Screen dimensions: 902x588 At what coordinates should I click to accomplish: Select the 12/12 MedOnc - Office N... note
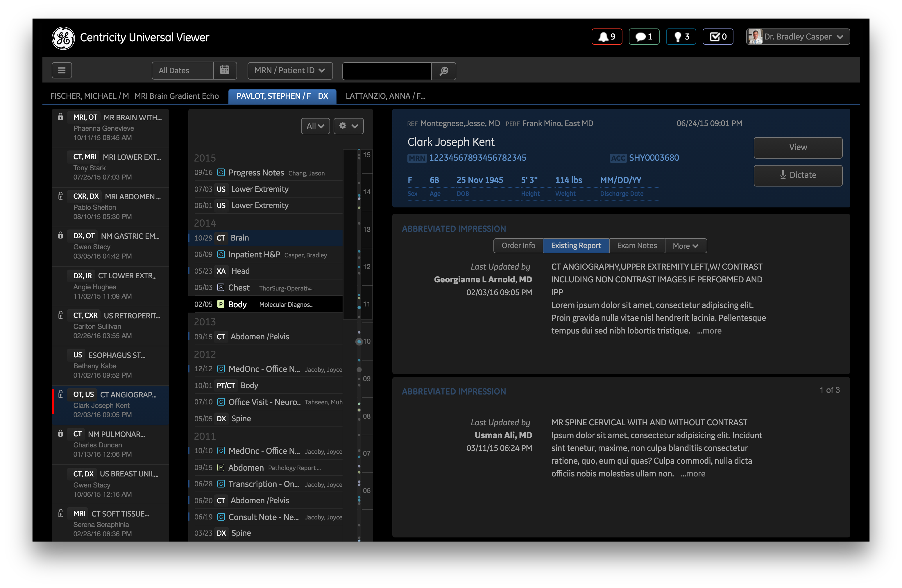pyautogui.click(x=266, y=369)
